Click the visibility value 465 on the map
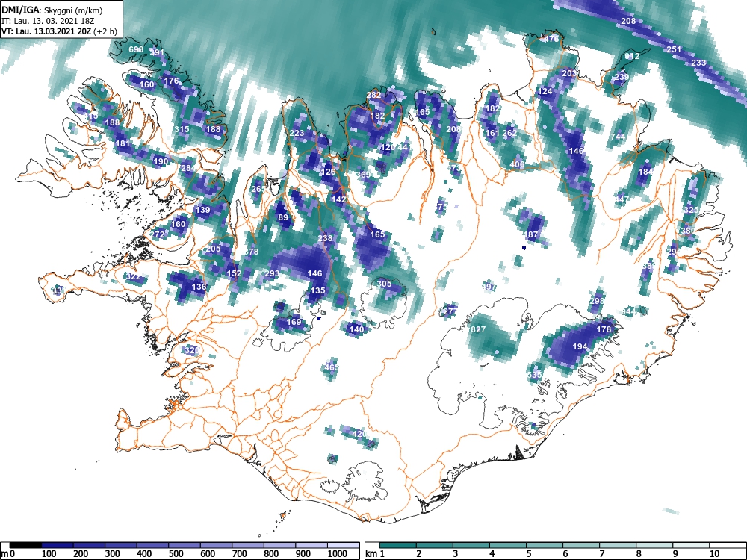The width and height of the screenshot is (747, 560). point(331,367)
